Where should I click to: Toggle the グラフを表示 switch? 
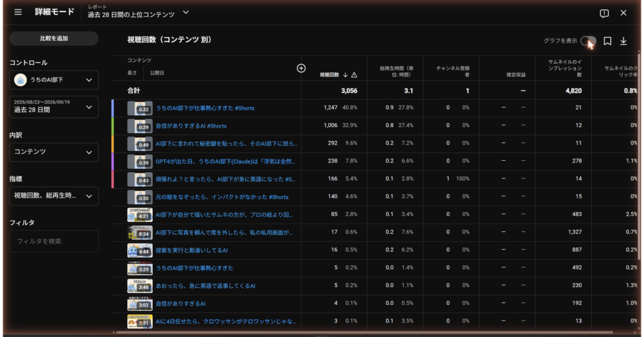pyautogui.click(x=588, y=41)
